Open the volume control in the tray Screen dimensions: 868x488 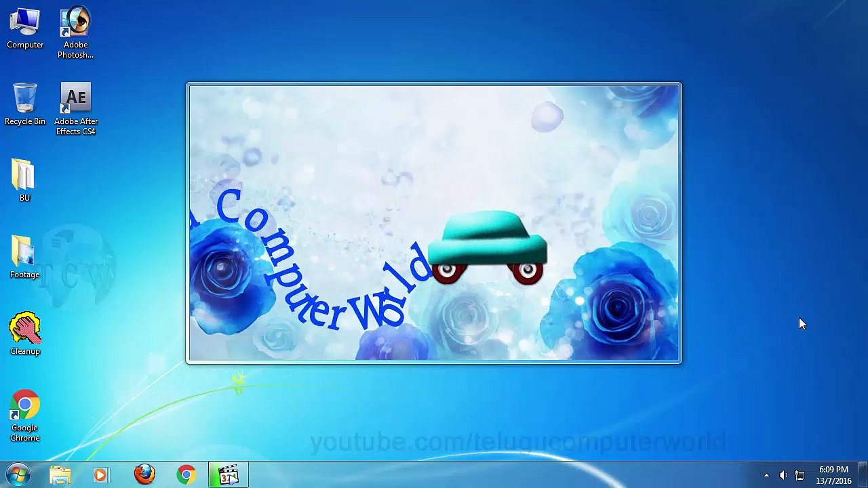783,475
